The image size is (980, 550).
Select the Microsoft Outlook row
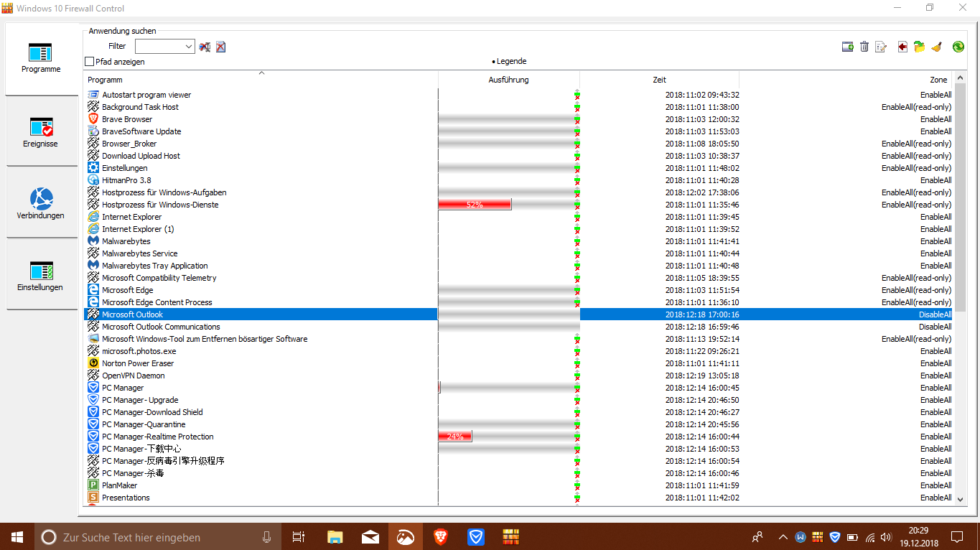tap(520, 314)
